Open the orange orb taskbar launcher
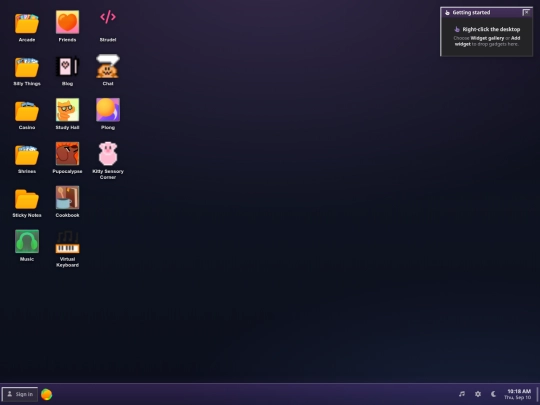 (46, 394)
